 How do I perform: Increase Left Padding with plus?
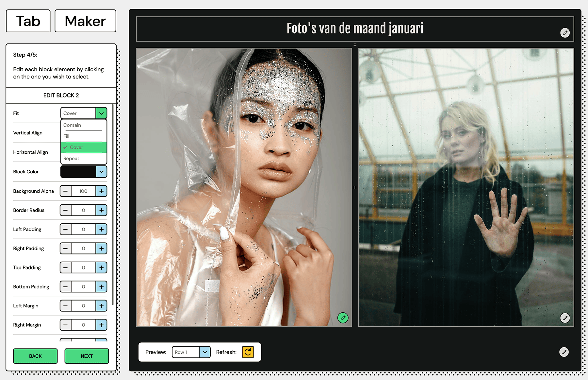(x=102, y=229)
